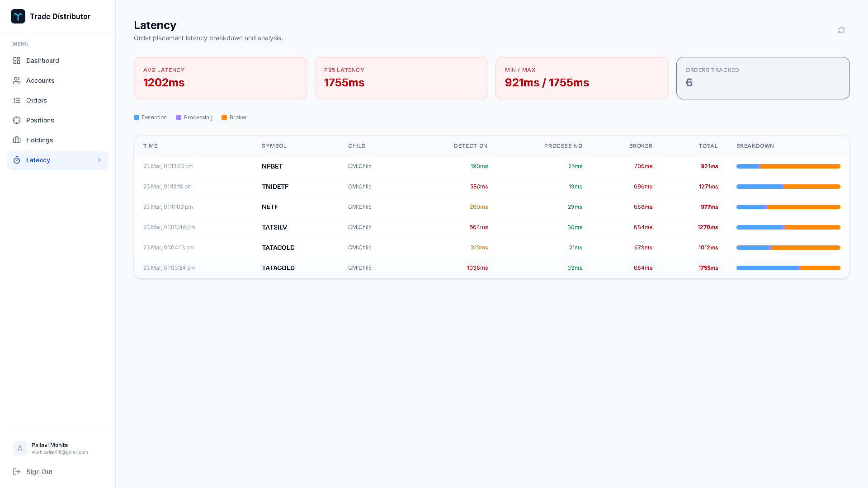Click the orange Broker legend swatch
868x488 pixels.
224,117
